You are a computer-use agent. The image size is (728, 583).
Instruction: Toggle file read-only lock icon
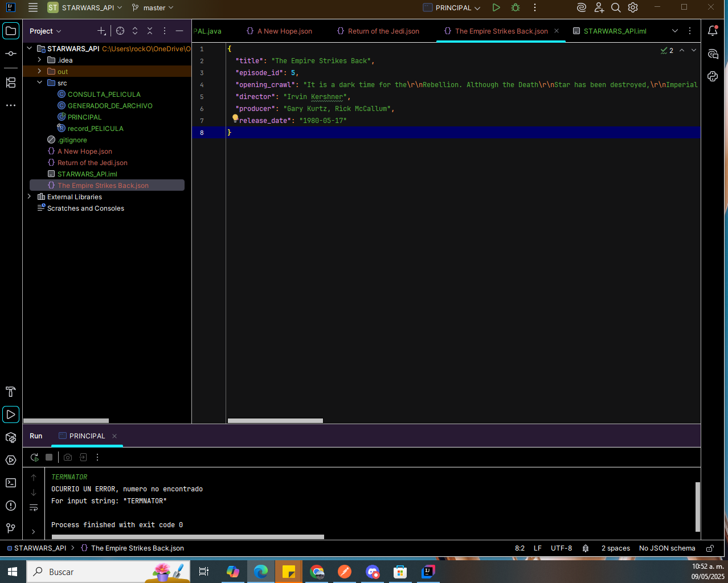[710, 548]
